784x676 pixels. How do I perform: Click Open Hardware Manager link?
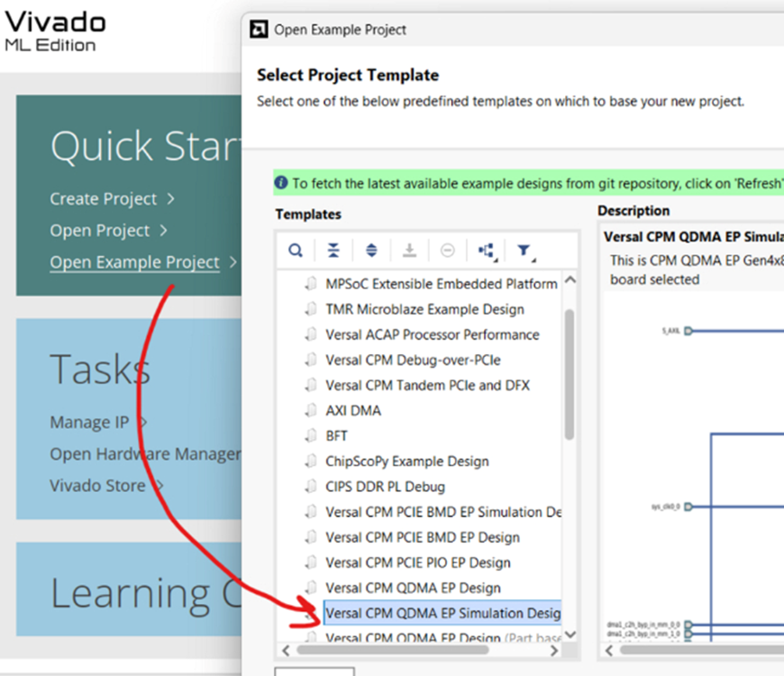pyautogui.click(x=145, y=454)
